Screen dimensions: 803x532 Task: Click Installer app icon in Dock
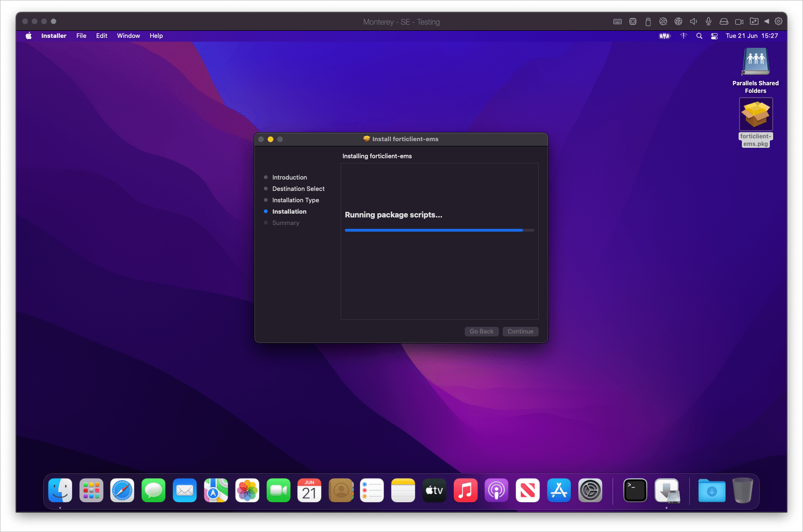(x=667, y=490)
